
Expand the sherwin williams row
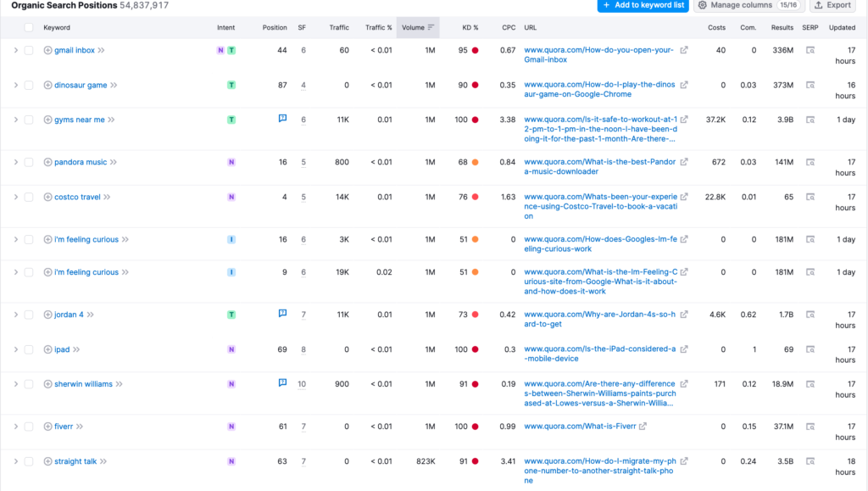coord(15,384)
